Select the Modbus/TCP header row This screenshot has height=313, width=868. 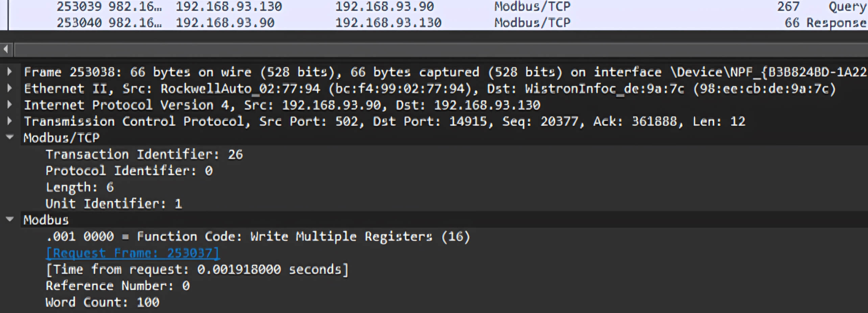tap(62, 137)
